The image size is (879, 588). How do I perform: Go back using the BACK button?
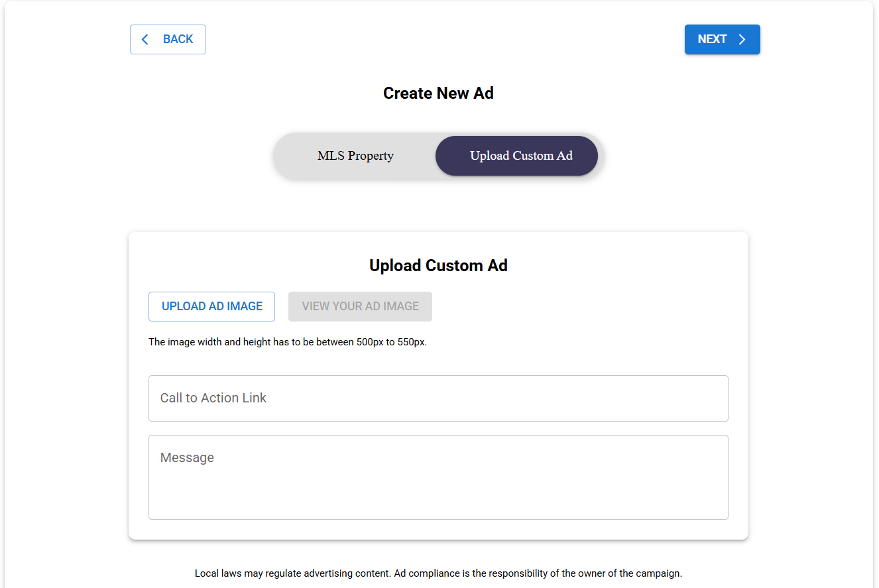[x=168, y=40]
